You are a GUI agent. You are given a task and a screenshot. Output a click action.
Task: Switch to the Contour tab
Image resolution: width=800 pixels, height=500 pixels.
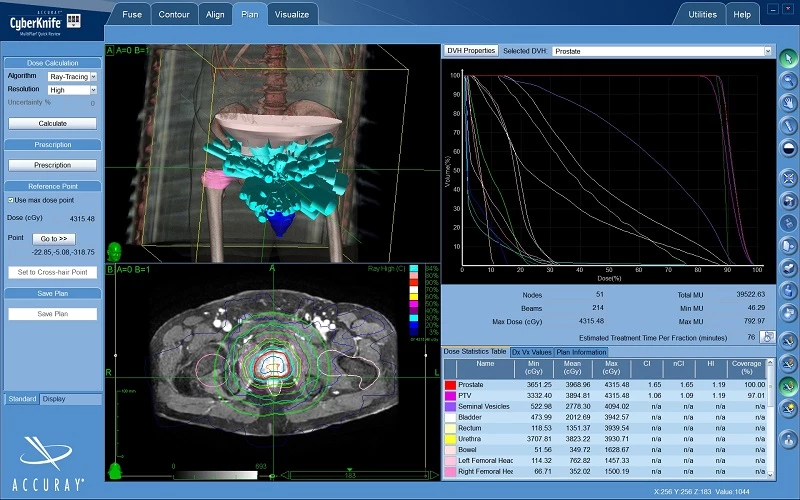pyautogui.click(x=173, y=14)
